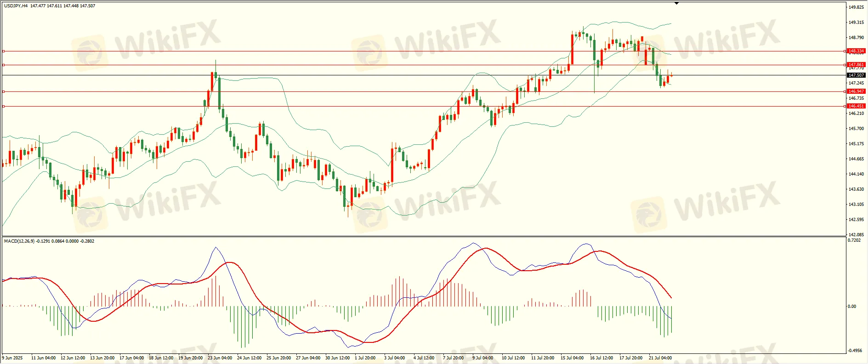Viewport: 868px width, 364px height.
Task: Click the 9 Jun 2025 date label
Action: pyautogui.click(x=12, y=358)
